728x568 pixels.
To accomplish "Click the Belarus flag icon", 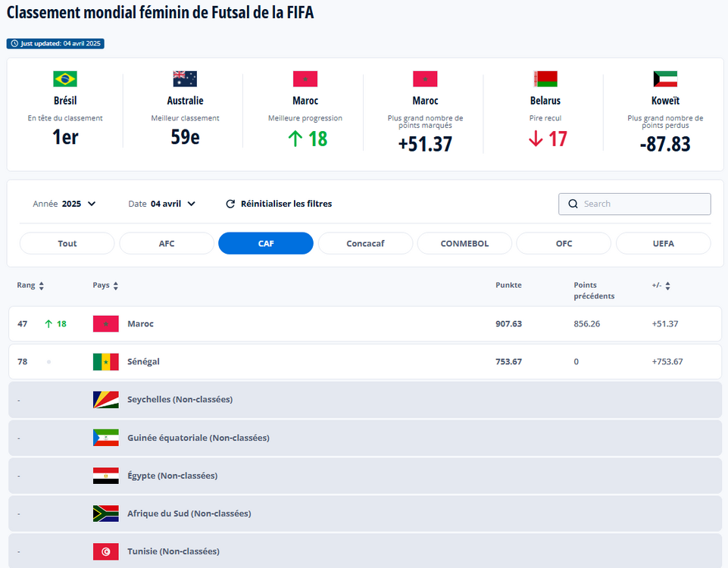I will click(545, 79).
